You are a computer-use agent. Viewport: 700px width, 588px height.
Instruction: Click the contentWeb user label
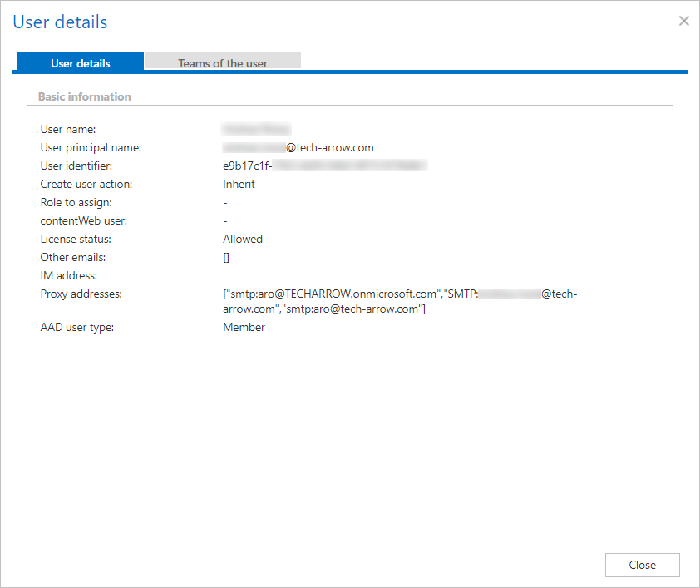[84, 220]
